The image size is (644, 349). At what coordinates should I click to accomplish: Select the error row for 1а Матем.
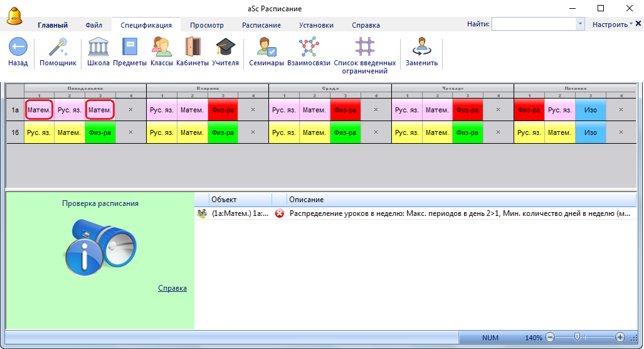tap(414, 213)
